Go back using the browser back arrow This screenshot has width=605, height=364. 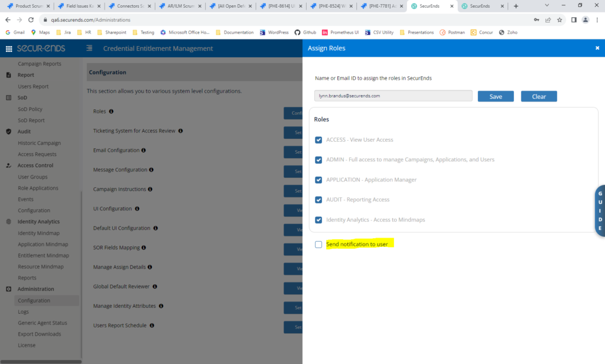[8, 19]
